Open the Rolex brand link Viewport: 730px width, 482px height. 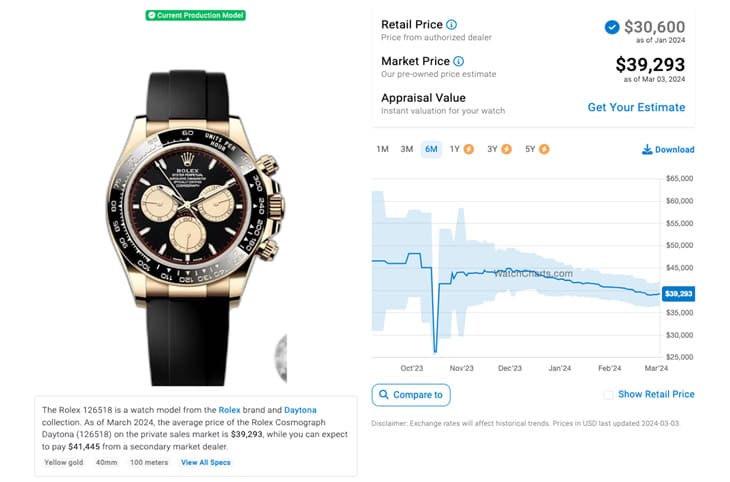230,410
